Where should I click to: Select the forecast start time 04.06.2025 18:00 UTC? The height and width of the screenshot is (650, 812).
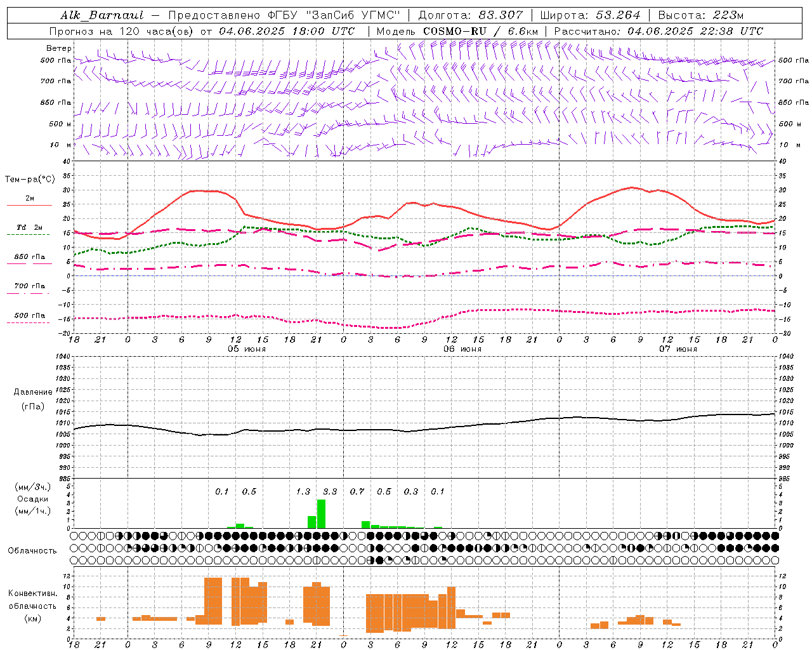point(287,31)
